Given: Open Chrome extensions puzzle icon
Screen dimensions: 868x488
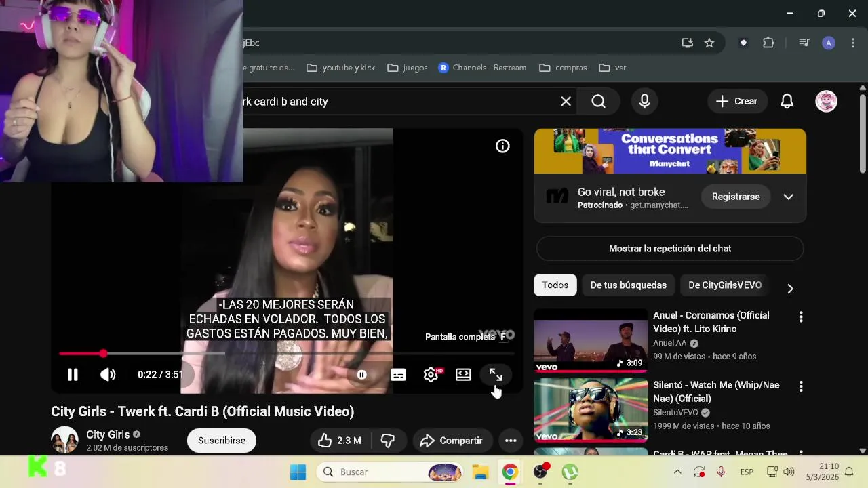Looking at the screenshot, I should click(768, 43).
